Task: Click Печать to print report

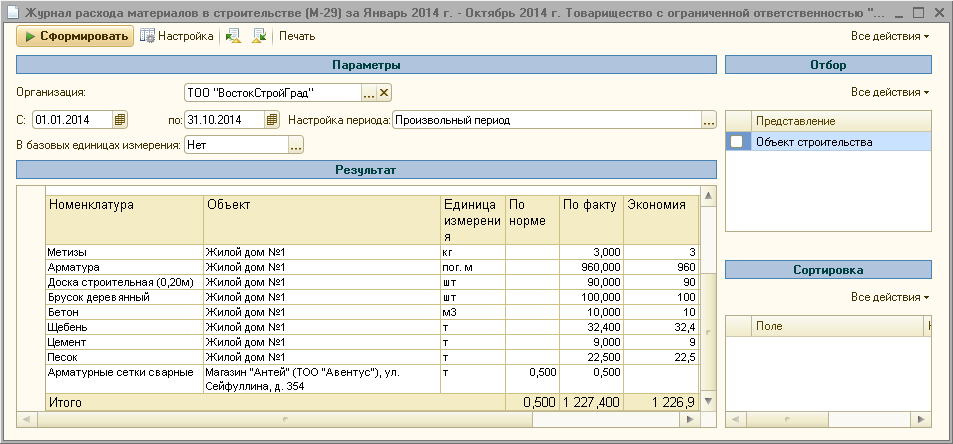Action: [x=297, y=36]
